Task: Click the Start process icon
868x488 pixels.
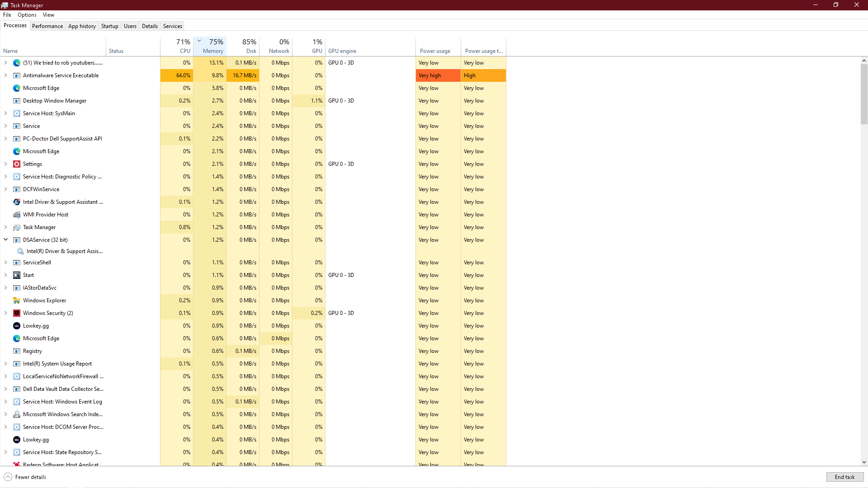Action: (x=17, y=275)
